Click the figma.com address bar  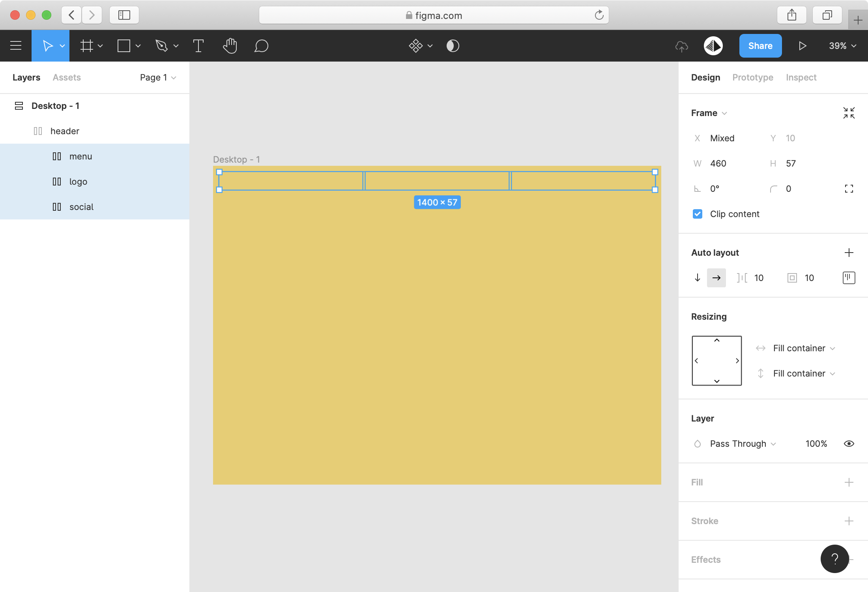point(434,15)
